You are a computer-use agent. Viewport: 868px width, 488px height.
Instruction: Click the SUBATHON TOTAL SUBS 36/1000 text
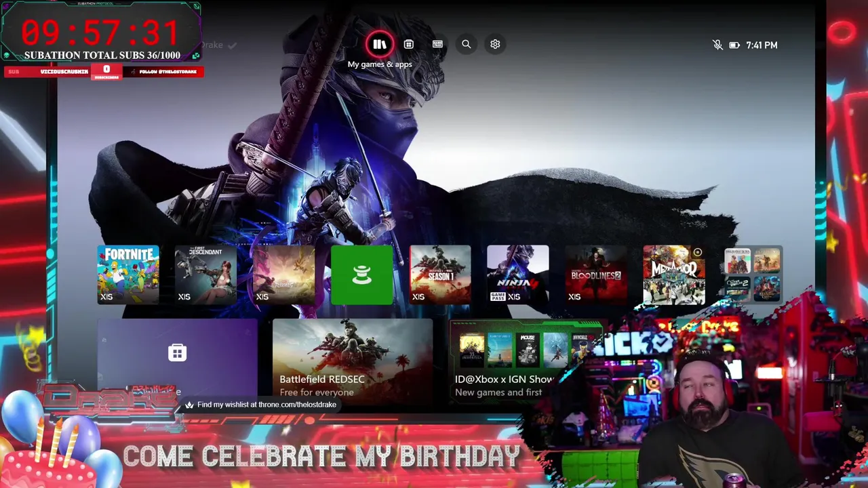(102, 56)
